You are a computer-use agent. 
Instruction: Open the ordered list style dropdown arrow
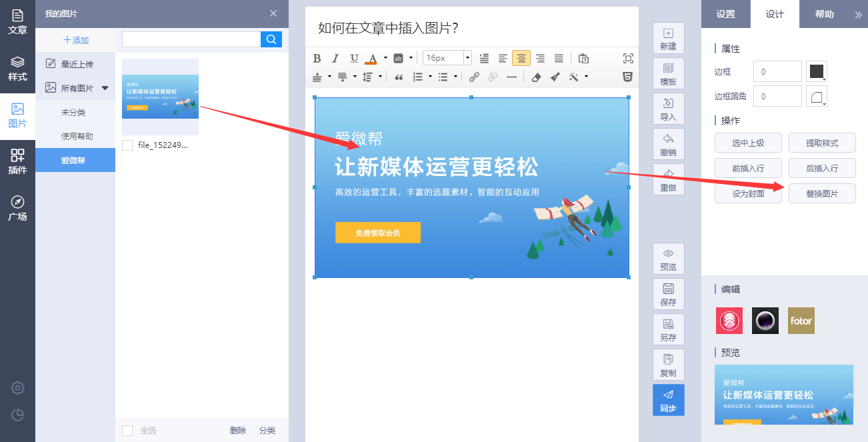pos(431,77)
